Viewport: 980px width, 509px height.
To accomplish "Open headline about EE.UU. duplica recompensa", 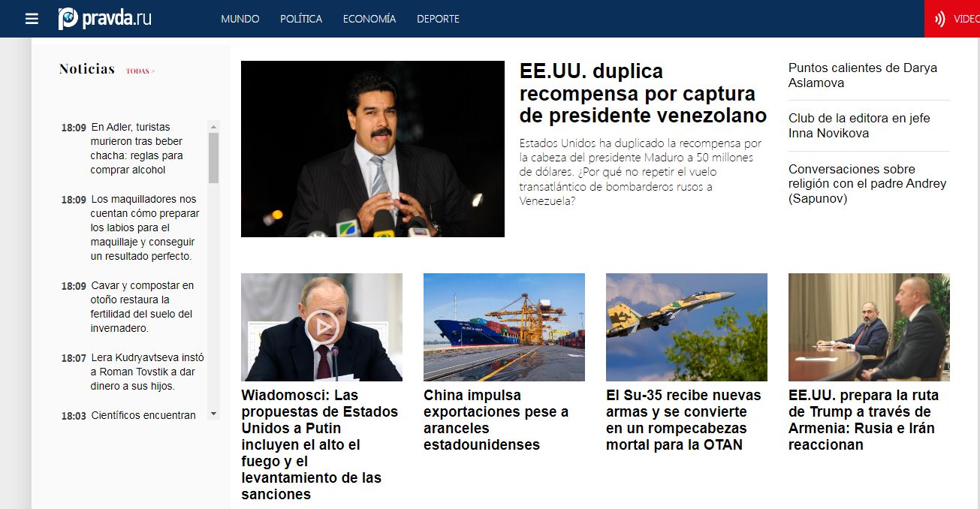I will click(643, 94).
